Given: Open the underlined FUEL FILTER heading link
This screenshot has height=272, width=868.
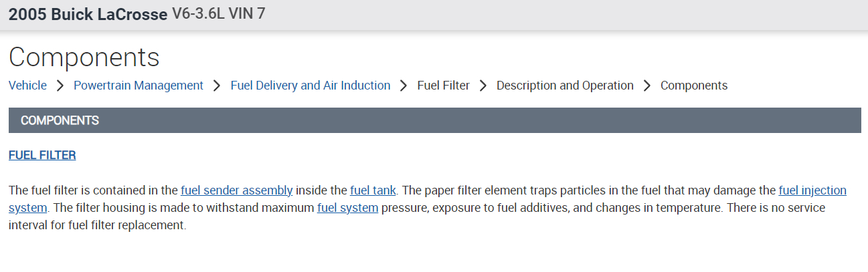Looking at the screenshot, I should coord(42,155).
